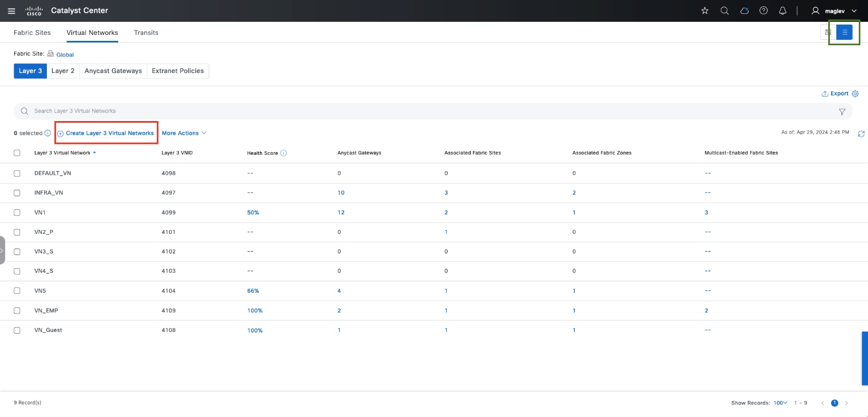Open the filter funnel icon
868x417 pixels.
[842, 112]
